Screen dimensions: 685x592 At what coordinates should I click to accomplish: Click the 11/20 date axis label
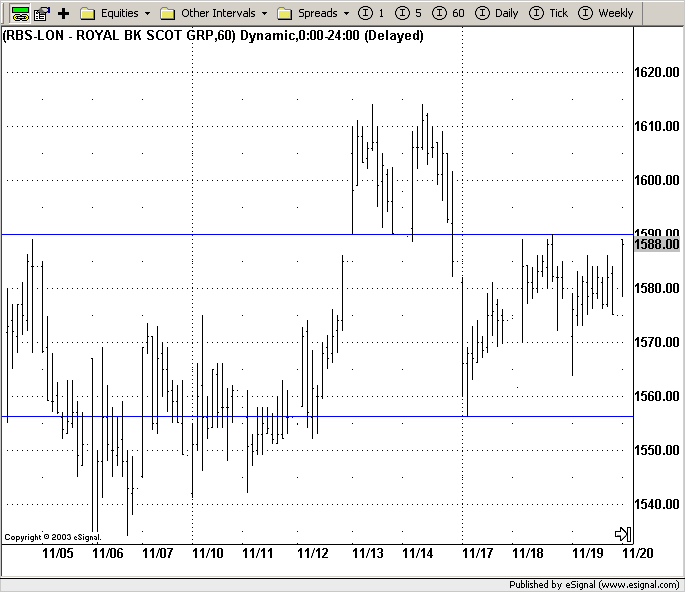(x=638, y=554)
